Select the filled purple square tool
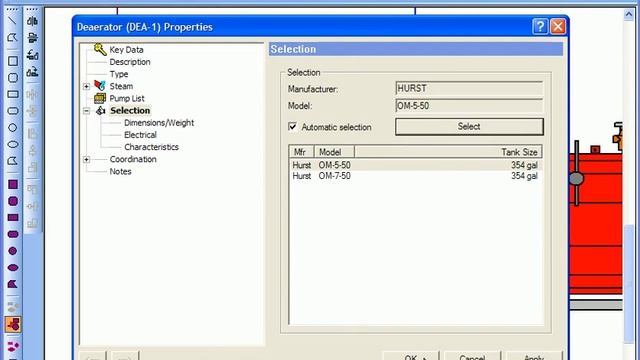Image resolution: width=640 pixels, height=360 pixels. coord(13,184)
